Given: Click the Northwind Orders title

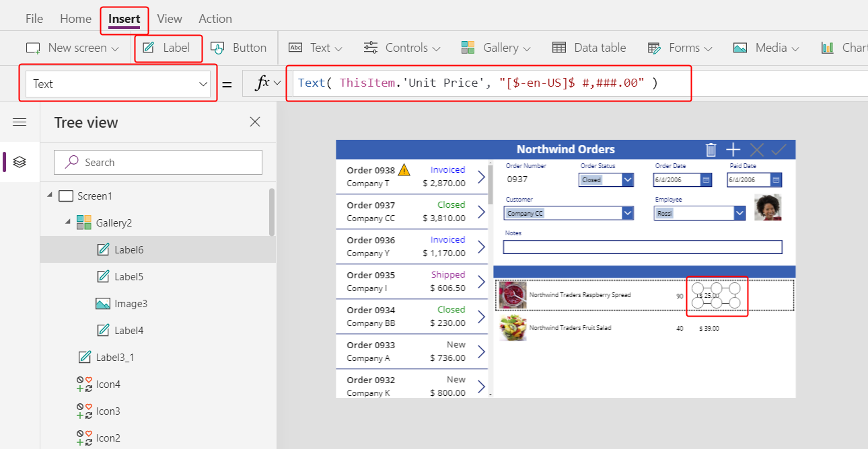Looking at the screenshot, I should point(566,149).
